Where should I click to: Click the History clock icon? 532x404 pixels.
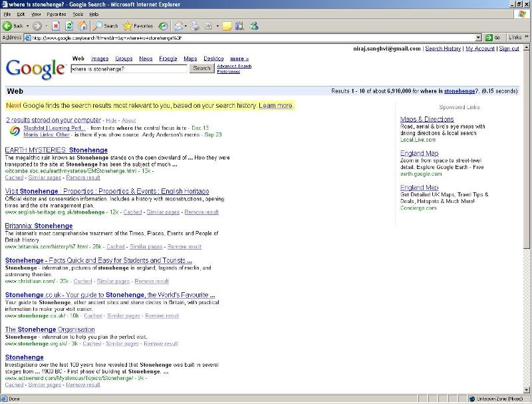point(163,26)
